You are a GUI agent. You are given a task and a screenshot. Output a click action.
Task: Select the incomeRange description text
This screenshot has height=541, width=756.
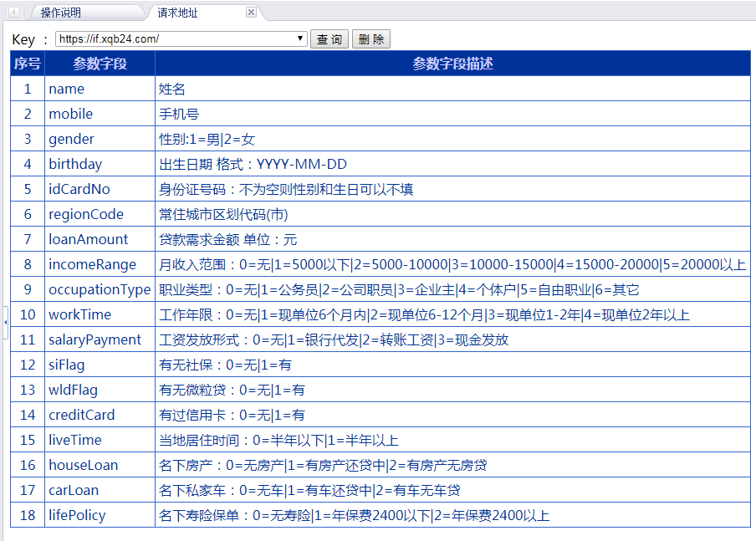click(x=452, y=264)
